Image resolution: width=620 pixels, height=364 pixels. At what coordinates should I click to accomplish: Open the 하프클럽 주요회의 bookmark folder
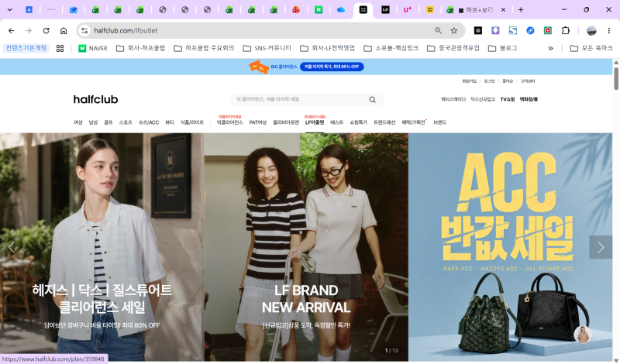[x=204, y=48]
